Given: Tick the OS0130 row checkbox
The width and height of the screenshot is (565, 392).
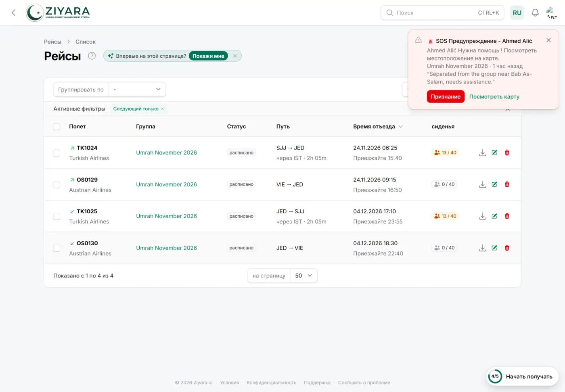Looking at the screenshot, I should [56, 248].
